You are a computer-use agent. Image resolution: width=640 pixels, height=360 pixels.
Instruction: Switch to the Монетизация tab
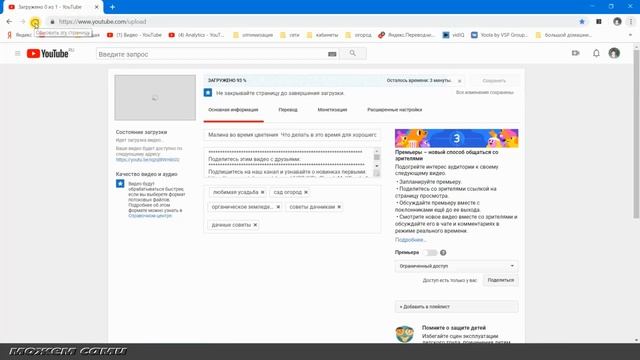pos(332,110)
